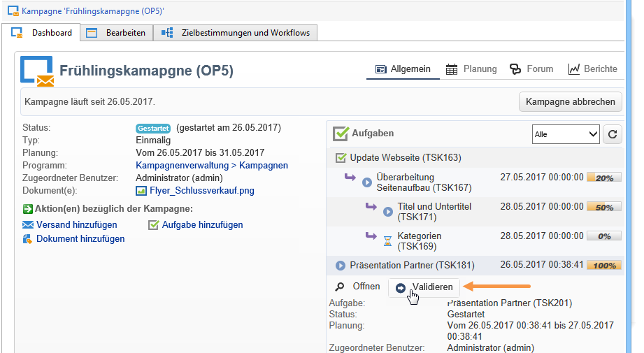Click the Aufgaben header checkmark icon
The width and height of the screenshot is (644, 353).
tap(341, 133)
